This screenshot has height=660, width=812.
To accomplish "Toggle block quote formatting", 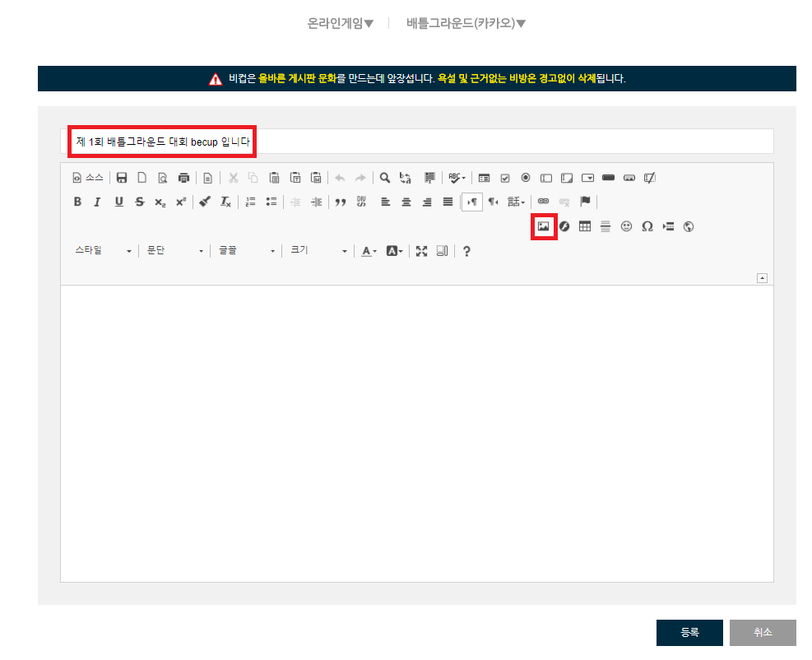I will pos(341,202).
